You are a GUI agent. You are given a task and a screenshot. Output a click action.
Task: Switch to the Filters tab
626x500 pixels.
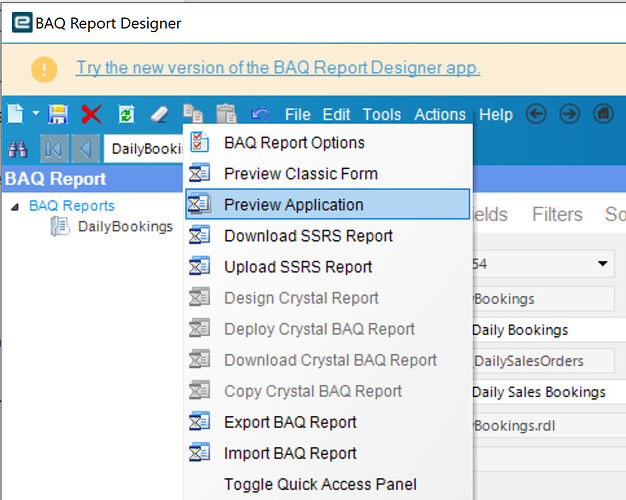(557, 214)
